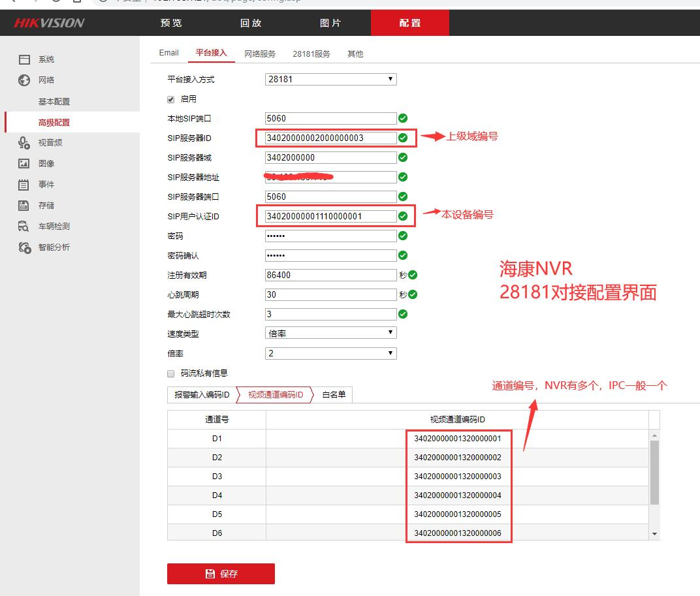Click the 本地SIP端口 input field
This screenshot has height=596, width=700.
pos(330,118)
